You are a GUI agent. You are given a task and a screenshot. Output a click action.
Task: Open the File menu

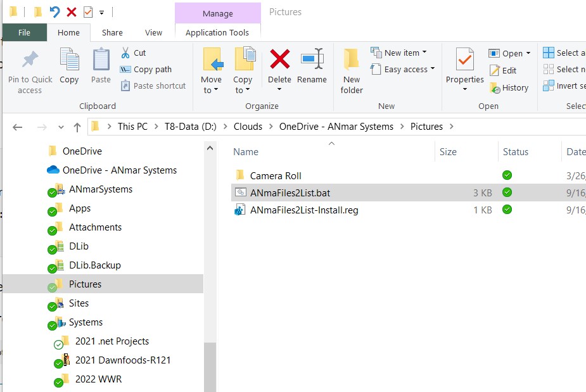(24, 32)
